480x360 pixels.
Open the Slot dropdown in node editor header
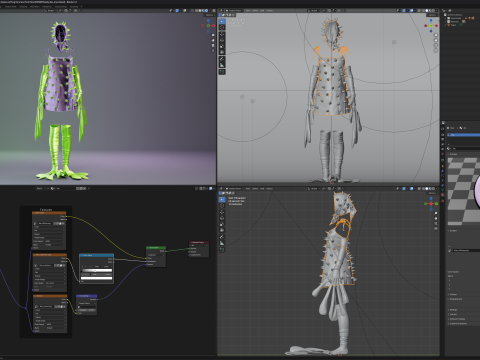tap(42, 188)
